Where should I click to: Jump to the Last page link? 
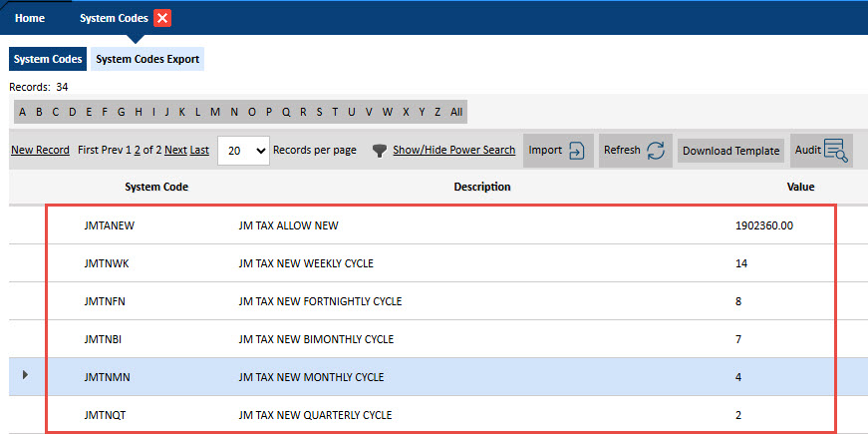pos(199,151)
